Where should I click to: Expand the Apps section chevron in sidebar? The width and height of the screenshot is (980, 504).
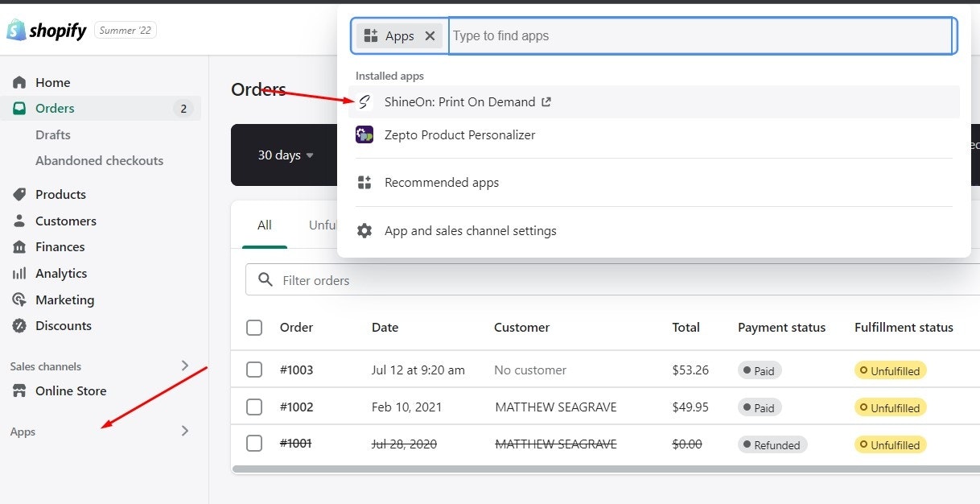coord(185,431)
